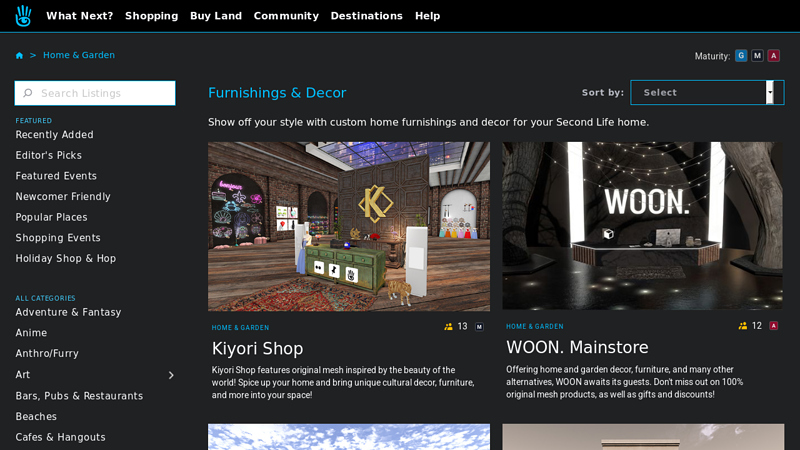The width and height of the screenshot is (800, 450).
Task: Click Kiyori Shop moderate rating badge
Action: (479, 327)
